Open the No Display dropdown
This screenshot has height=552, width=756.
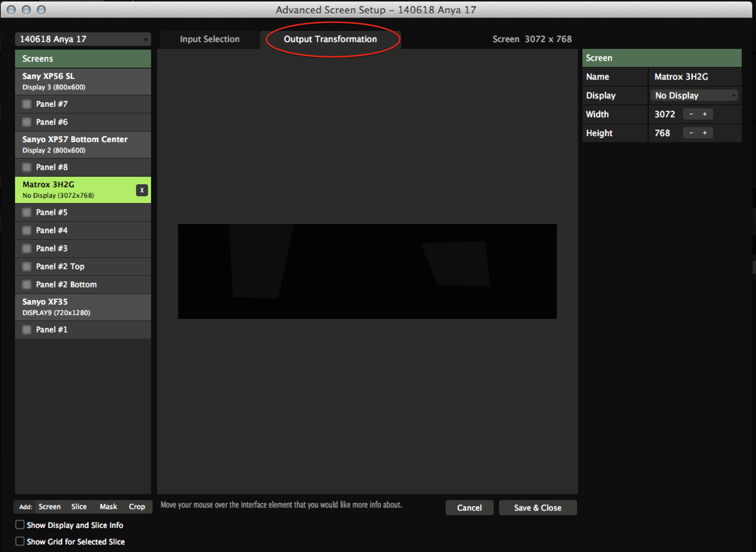[x=694, y=96]
